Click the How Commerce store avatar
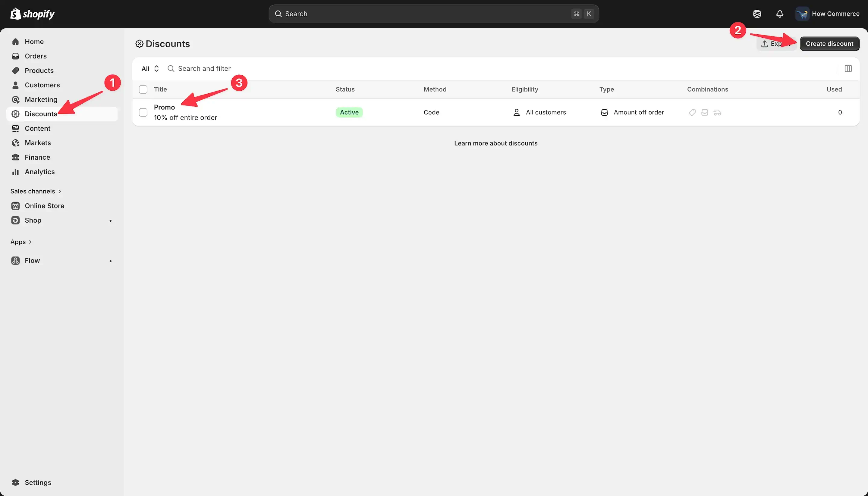The height and width of the screenshot is (496, 868). (802, 14)
